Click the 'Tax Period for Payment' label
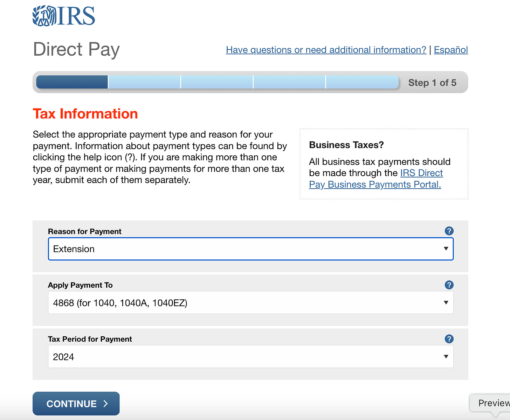This screenshot has width=510, height=420. coord(90,339)
